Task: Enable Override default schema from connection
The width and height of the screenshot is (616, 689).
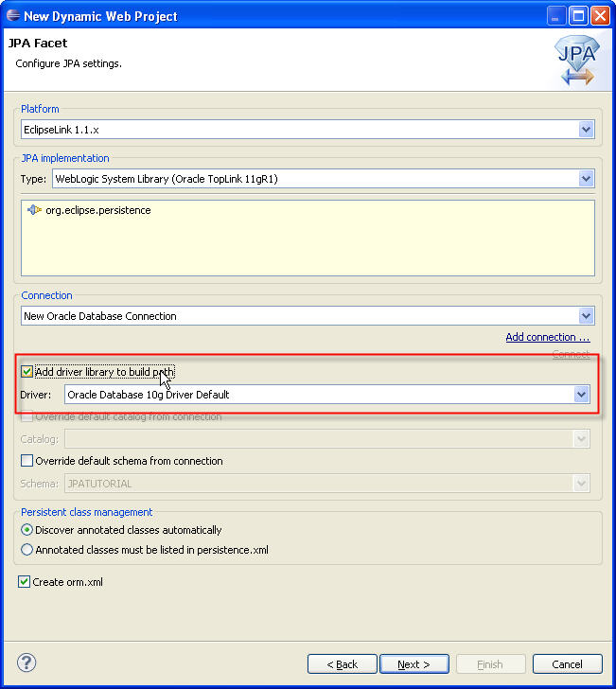Action: (x=27, y=461)
